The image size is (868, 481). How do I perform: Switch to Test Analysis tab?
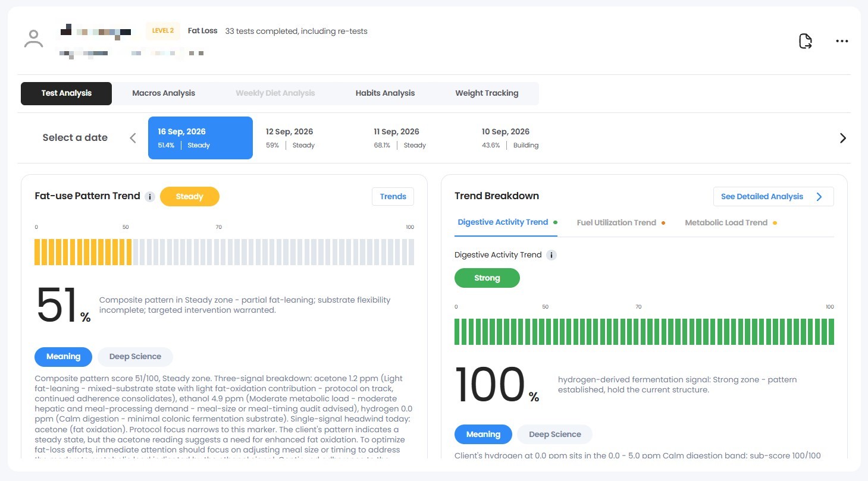pyautogui.click(x=66, y=93)
